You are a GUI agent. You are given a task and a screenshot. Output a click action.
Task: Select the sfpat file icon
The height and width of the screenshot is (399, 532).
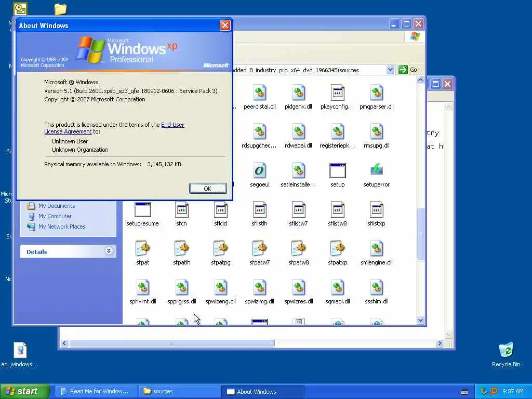pos(142,249)
